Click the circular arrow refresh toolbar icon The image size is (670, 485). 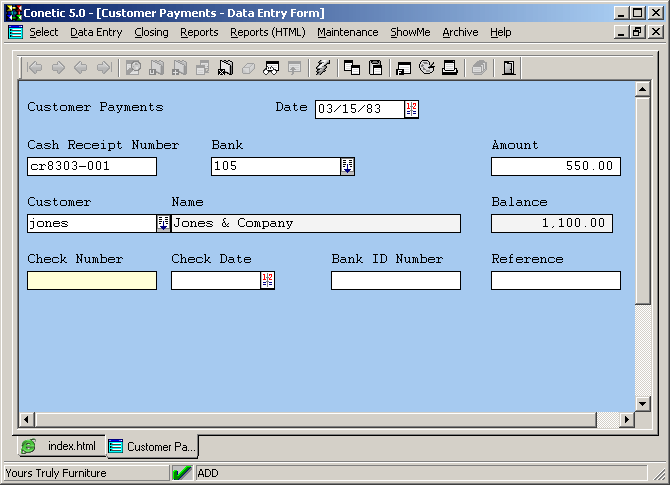coord(427,68)
